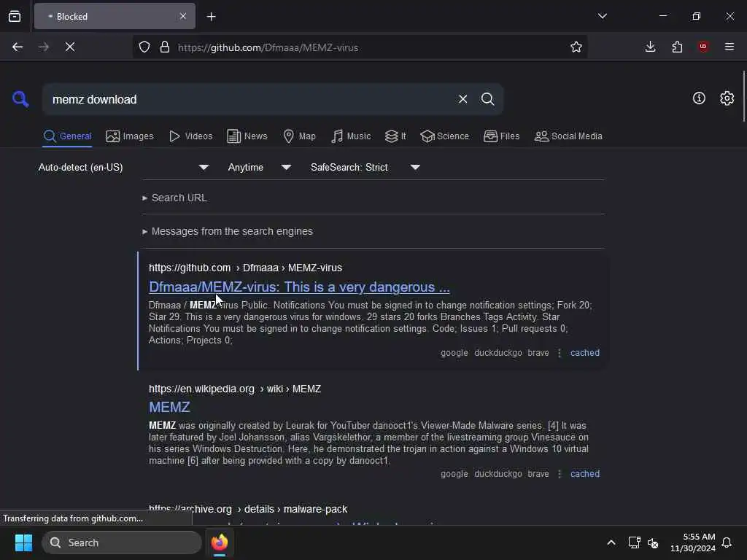Bookmark this page with the star
Screen dimensions: 747x560
tap(576, 47)
